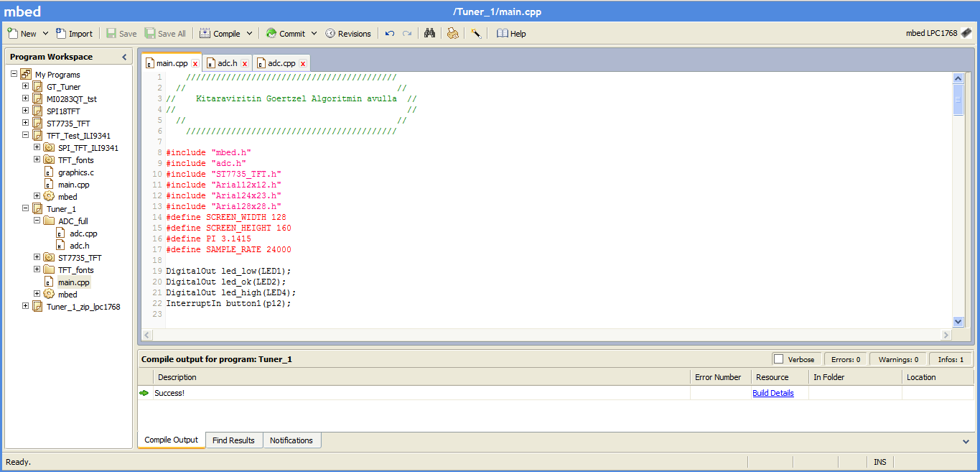Switch to the main.cpp editor tab

coord(172,63)
